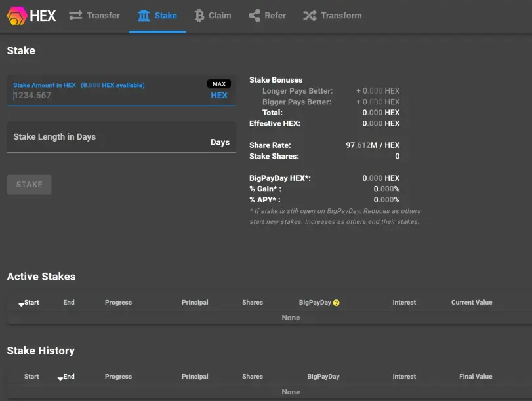Image resolution: width=532 pixels, height=401 pixels.
Task: Open the Refer tab
Action: pos(268,16)
